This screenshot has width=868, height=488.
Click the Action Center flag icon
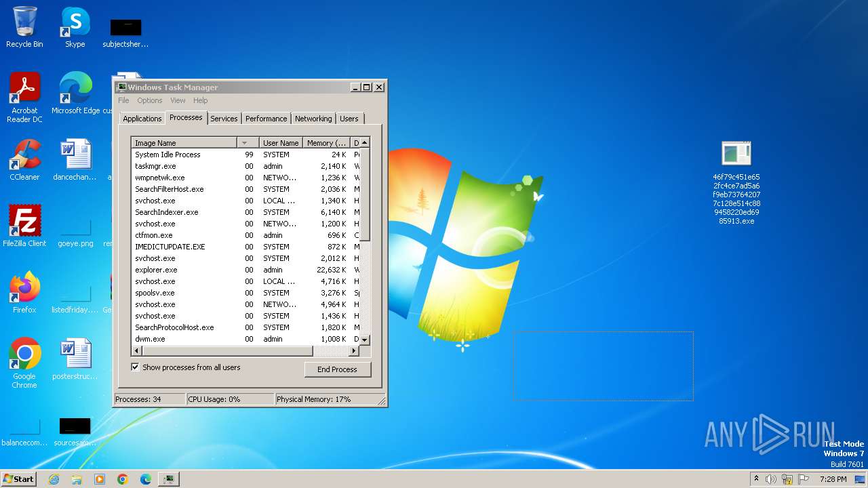click(804, 479)
